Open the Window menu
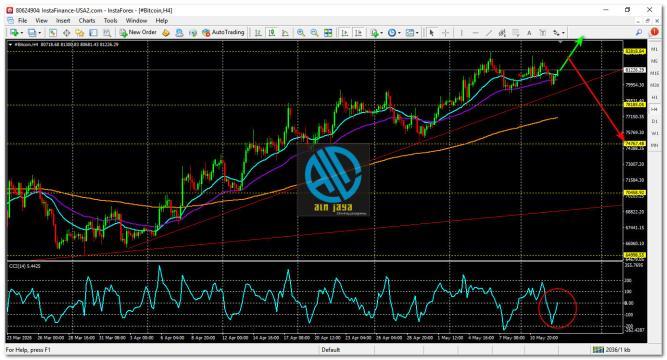Viewport: 667px width, 360px height. (x=136, y=20)
